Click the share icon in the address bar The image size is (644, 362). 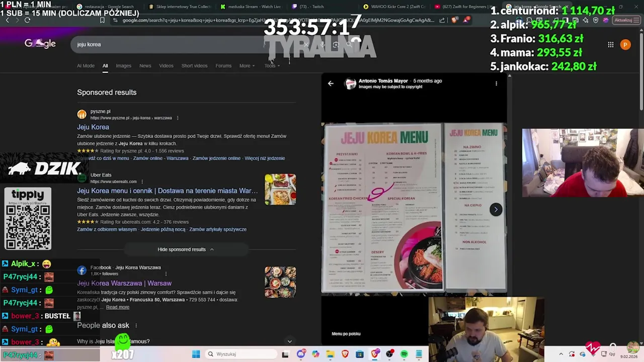click(442, 20)
